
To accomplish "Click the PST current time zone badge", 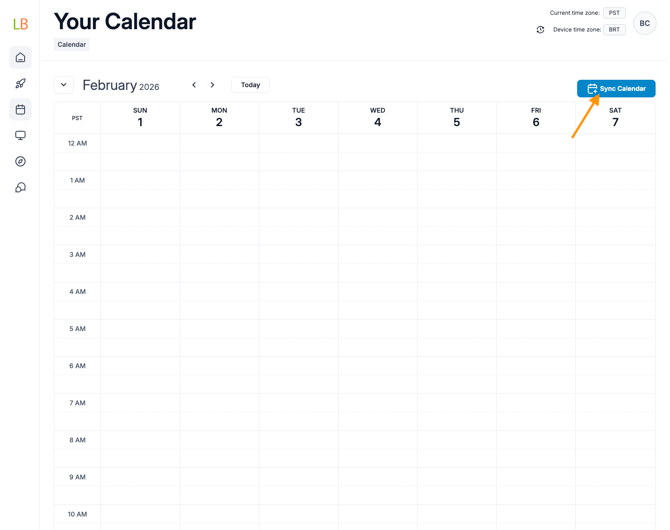I will tap(614, 13).
